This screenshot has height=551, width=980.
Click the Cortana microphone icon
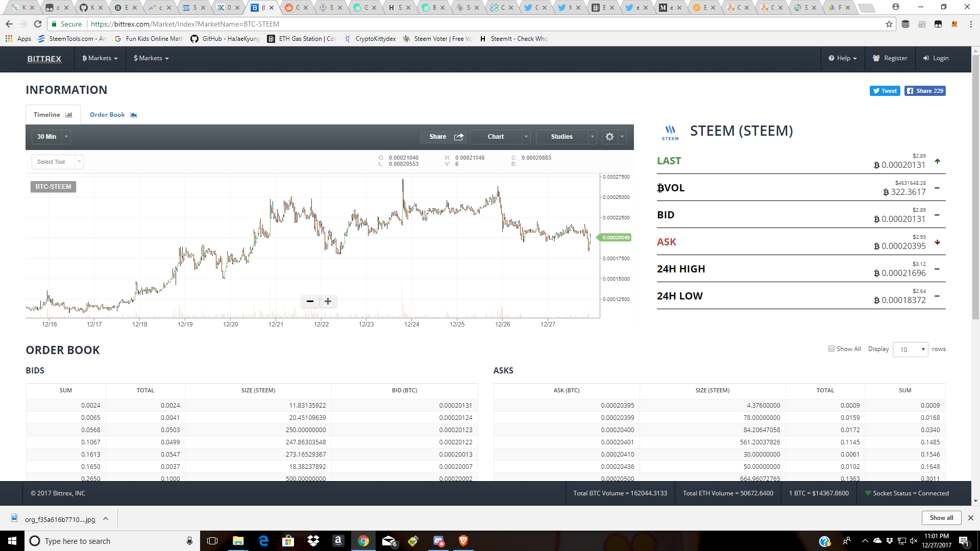pos(189,541)
